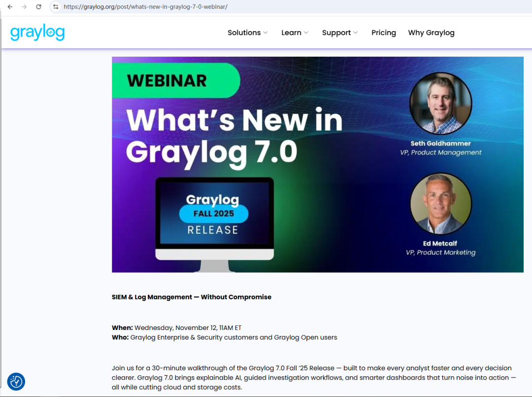
Task: Click the "Who: Graylog Enterprise & Security customers" line
Action: (x=224, y=337)
